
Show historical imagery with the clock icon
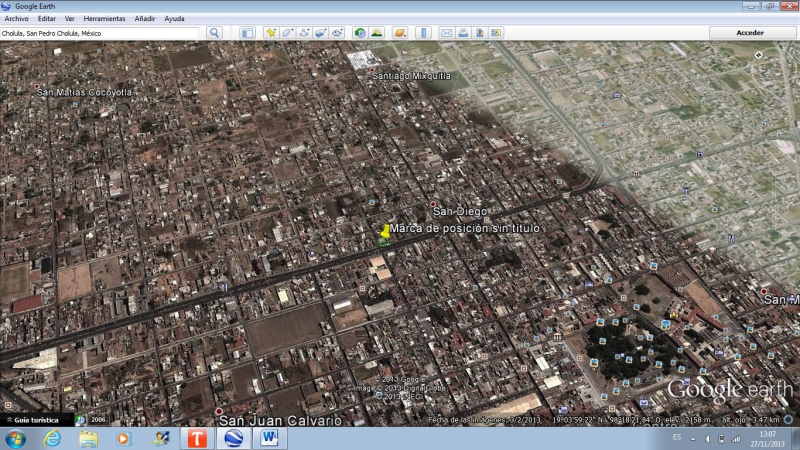pyautogui.click(x=360, y=33)
